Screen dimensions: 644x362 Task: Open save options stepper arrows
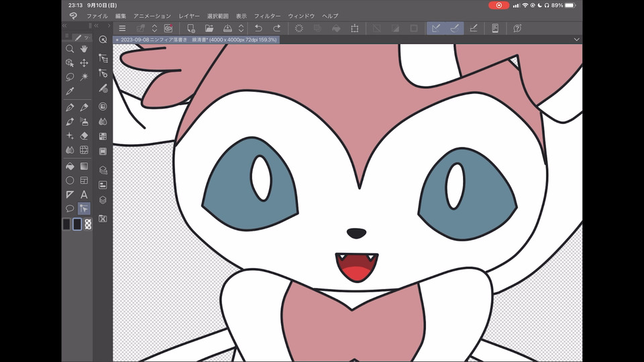[241, 28]
